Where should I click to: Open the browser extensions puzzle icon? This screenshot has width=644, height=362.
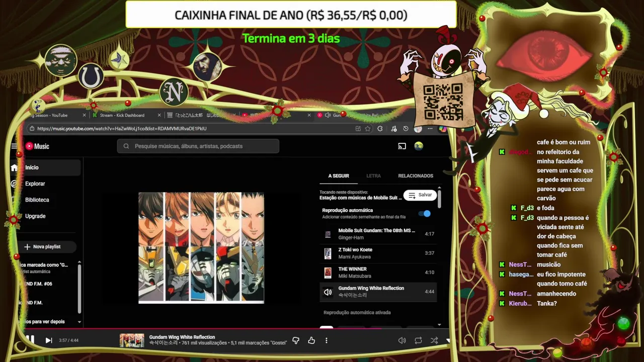[380, 129]
